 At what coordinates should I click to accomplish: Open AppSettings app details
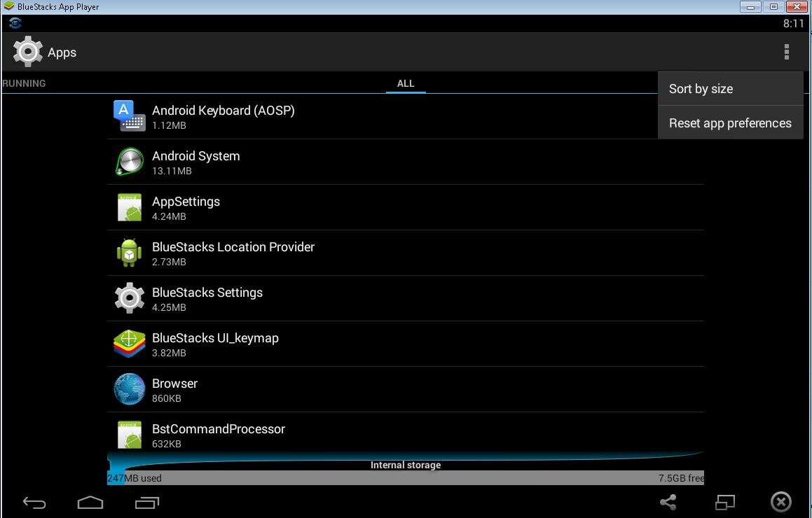[406, 207]
